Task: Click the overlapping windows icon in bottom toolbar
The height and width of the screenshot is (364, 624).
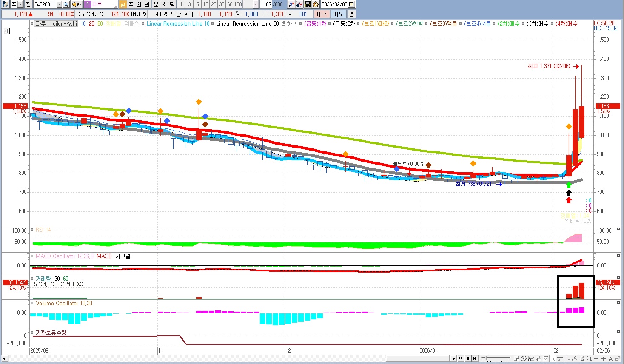Action: coord(538,358)
